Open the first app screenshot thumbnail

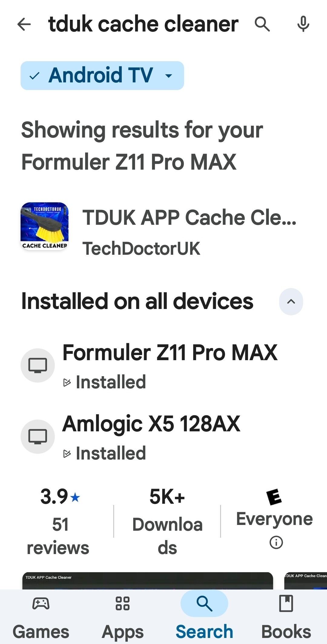[148, 581]
